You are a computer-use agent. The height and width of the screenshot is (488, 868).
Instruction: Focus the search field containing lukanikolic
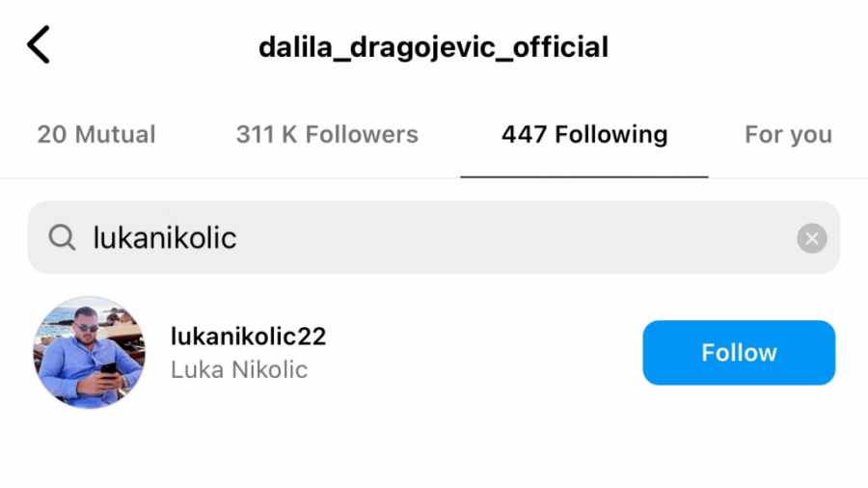[x=434, y=237]
